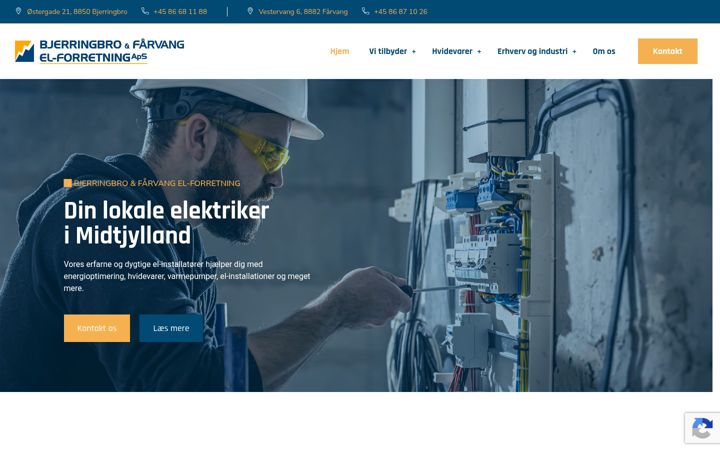Click the location pin icon beside Østergade 21
The width and height of the screenshot is (720, 450).
point(18,11)
